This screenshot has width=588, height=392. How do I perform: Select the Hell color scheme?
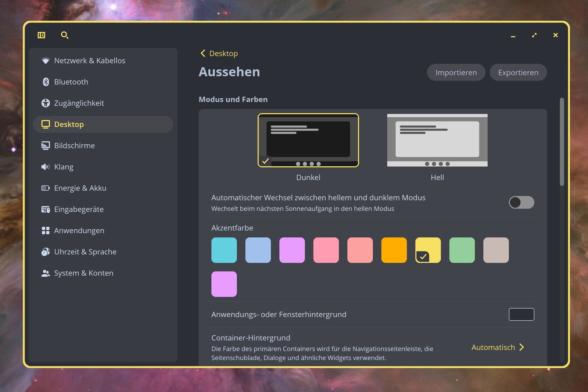click(437, 140)
